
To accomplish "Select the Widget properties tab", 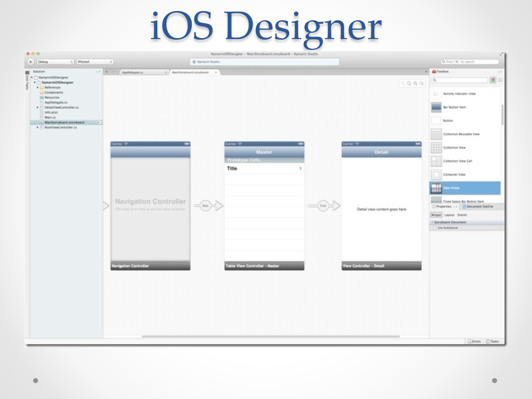I will (x=436, y=215).
